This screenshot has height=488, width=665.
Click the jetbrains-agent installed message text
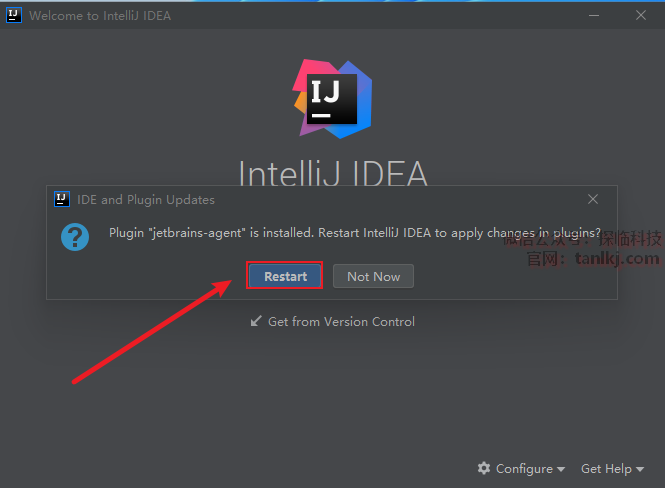click(x=354, y=232)
